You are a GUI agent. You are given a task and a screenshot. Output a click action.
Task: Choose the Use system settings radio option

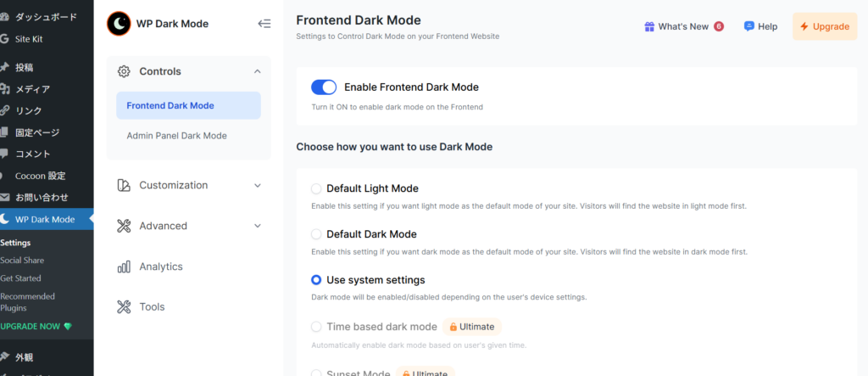coord(316,280)
